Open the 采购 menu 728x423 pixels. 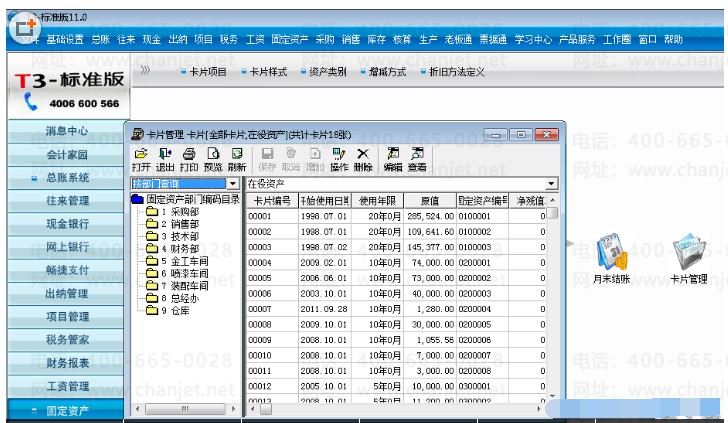[325, 39]
